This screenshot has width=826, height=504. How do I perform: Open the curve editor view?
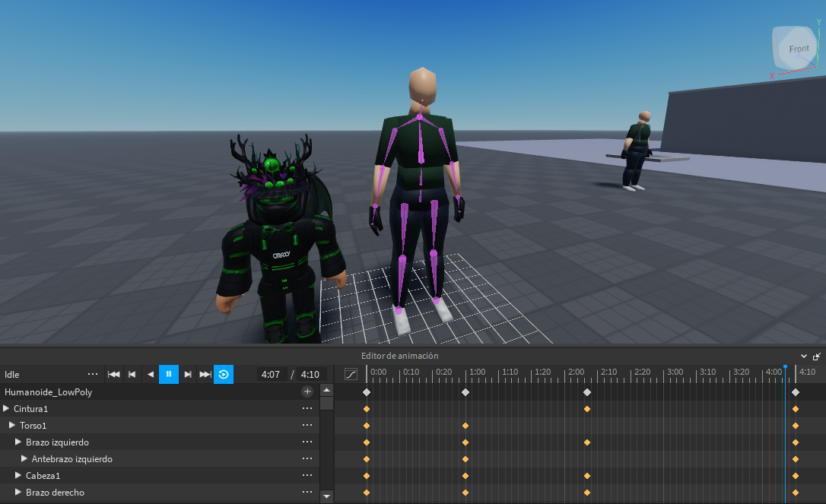point(351,374)
